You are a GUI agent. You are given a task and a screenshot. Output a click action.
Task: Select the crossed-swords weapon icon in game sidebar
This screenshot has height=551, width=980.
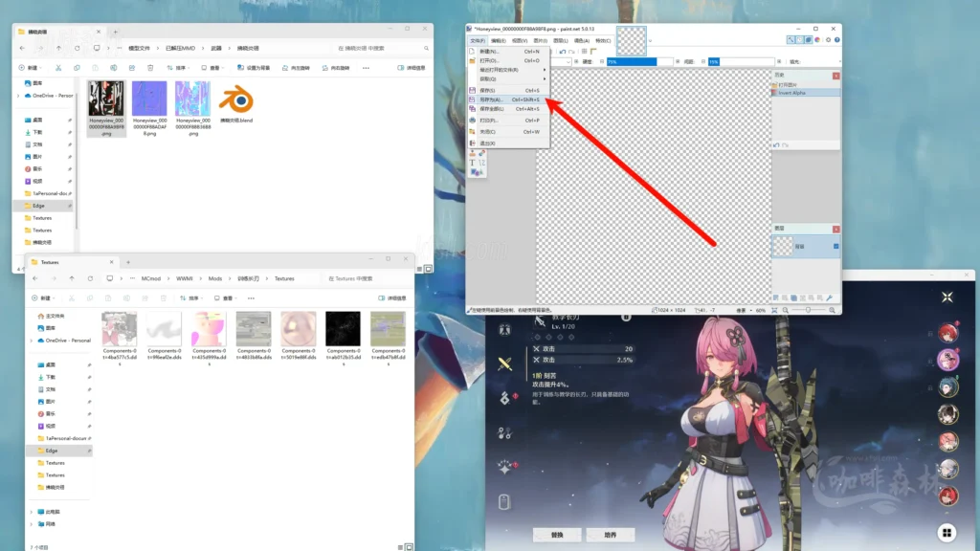tap(504, 364)
